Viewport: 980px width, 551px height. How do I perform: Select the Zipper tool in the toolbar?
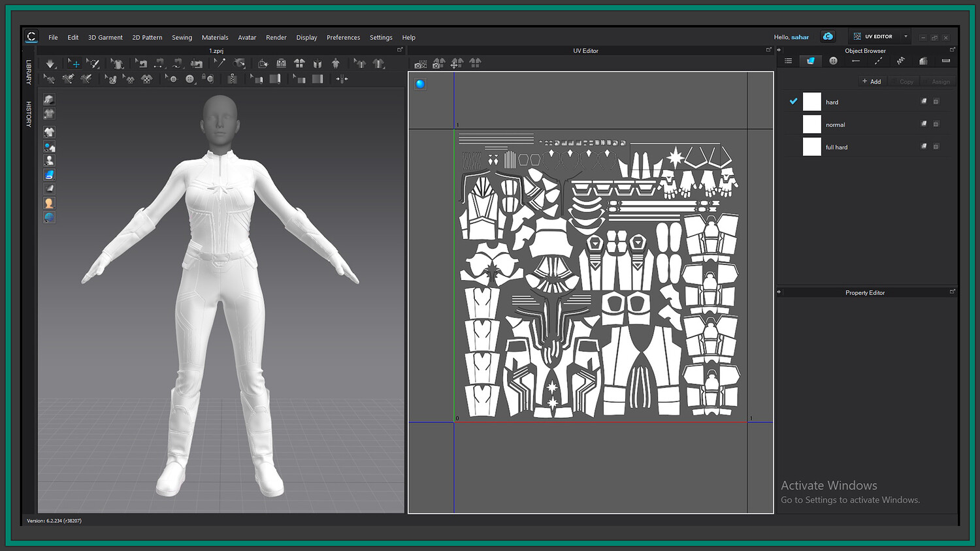232,79
